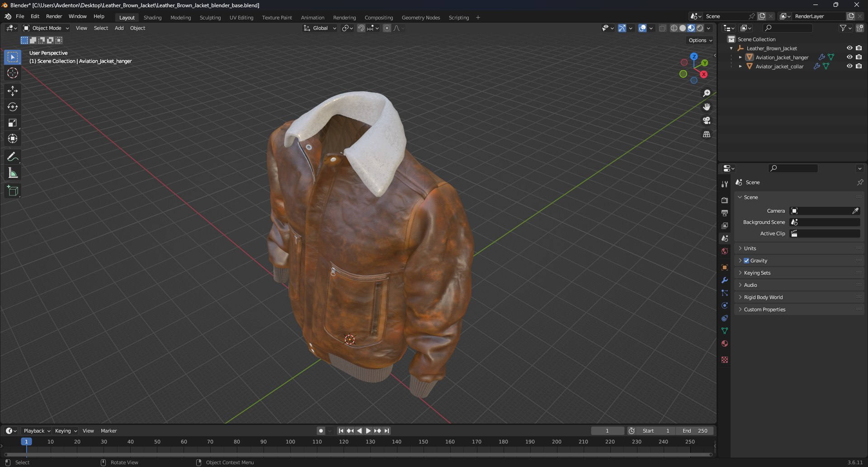Switch to the Shading workspace tab
Screen dimensions: 868x467
click(152, 18)
